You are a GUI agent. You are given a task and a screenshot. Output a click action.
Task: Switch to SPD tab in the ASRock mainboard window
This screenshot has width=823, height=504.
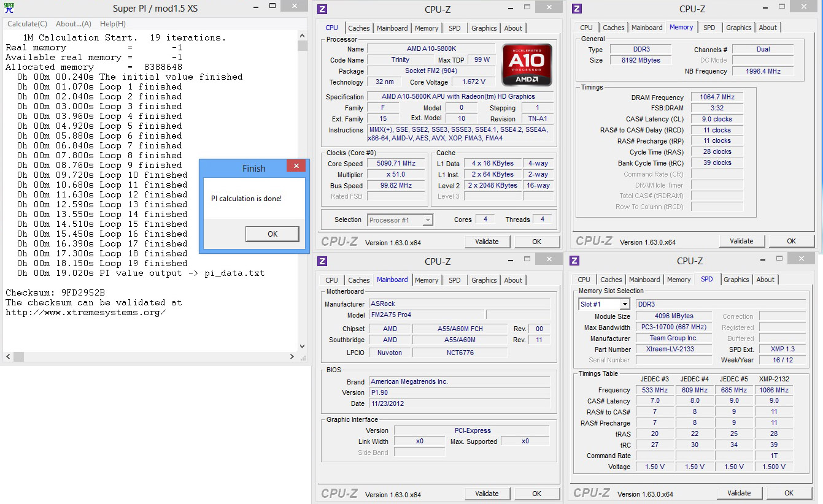pyautogui.click(x=454, y=280)
